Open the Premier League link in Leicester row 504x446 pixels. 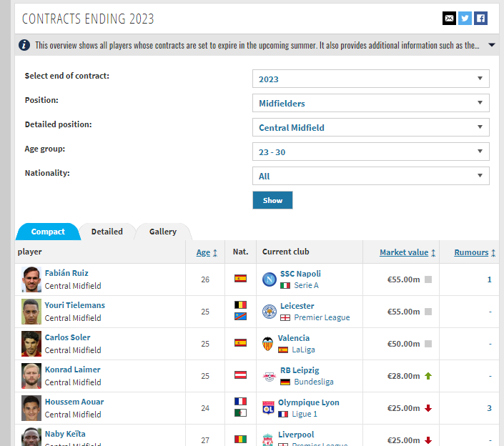click(x=322, y=317)
